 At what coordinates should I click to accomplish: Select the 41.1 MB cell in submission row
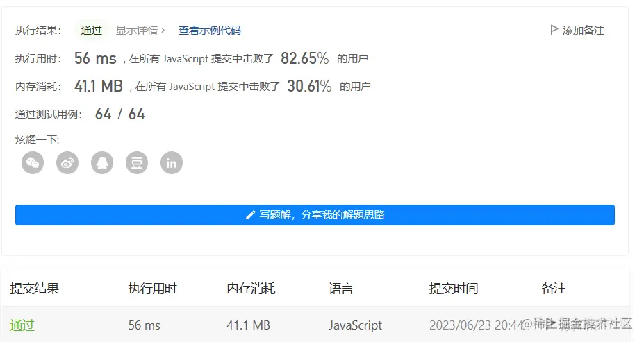click(x=248, y=325)
